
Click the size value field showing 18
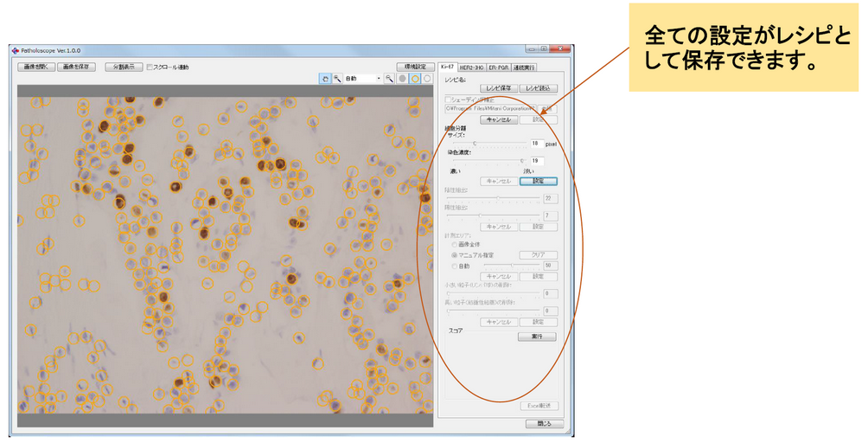click(x=537, y=144)
